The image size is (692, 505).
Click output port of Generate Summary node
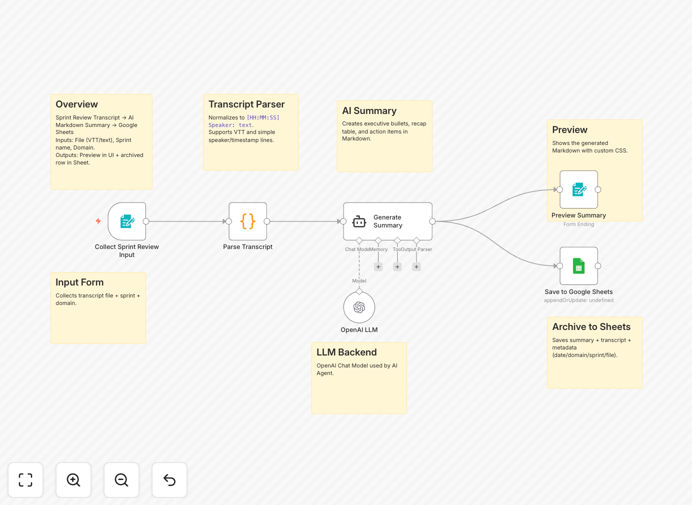click(432, 221)
